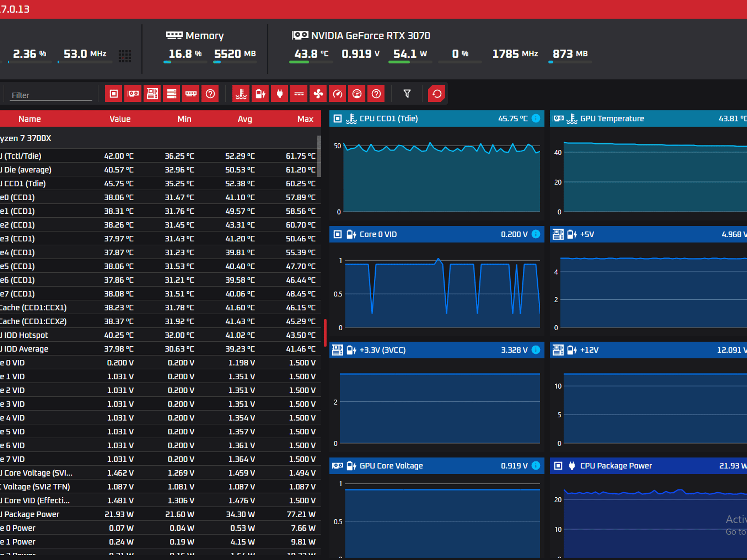Click the info icon on CPU CCD1 (Tdie) graph
747x560 pixels.
point(536,118)
